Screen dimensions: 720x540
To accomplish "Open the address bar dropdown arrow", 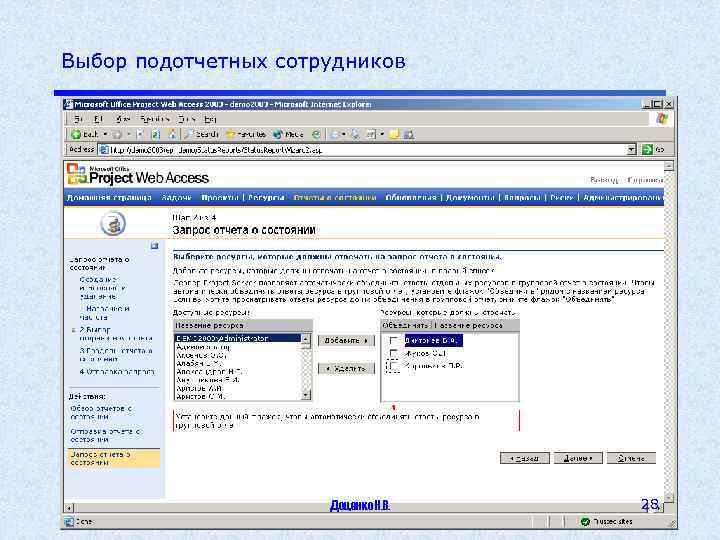I will coord(632,149).
